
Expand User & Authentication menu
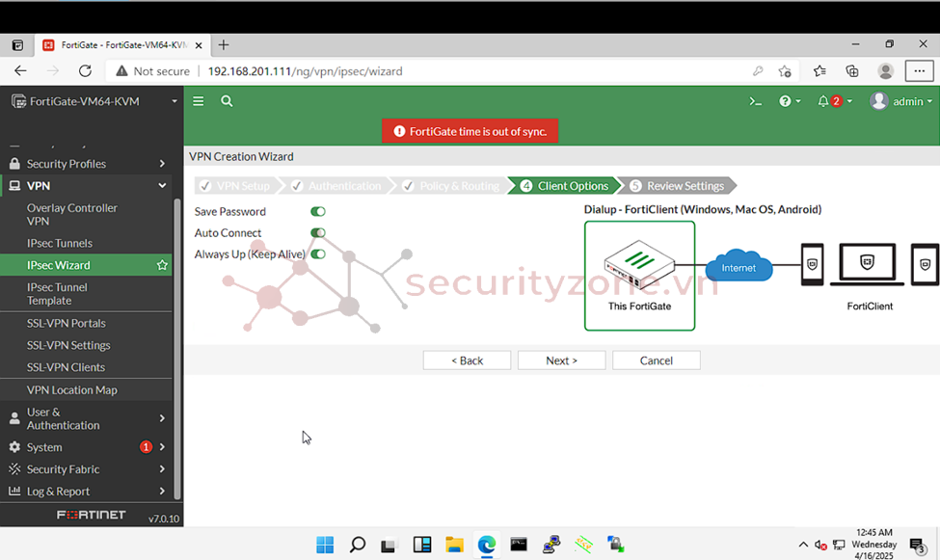[162, 418]
